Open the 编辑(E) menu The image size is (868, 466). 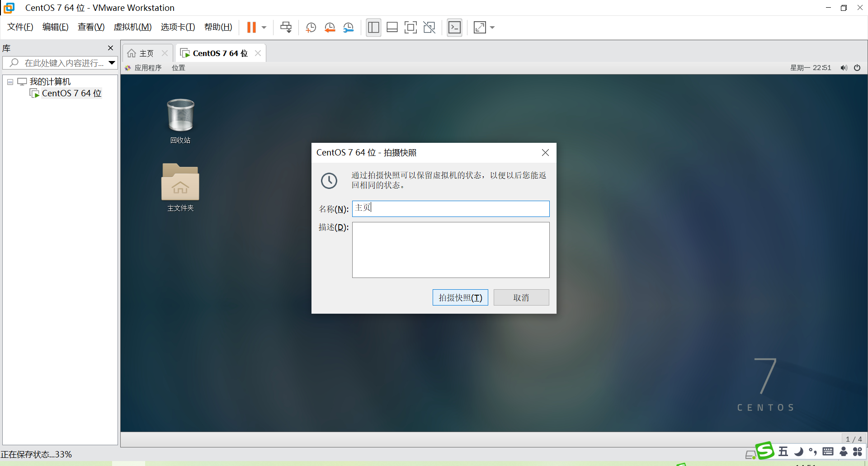click(56, 27)
